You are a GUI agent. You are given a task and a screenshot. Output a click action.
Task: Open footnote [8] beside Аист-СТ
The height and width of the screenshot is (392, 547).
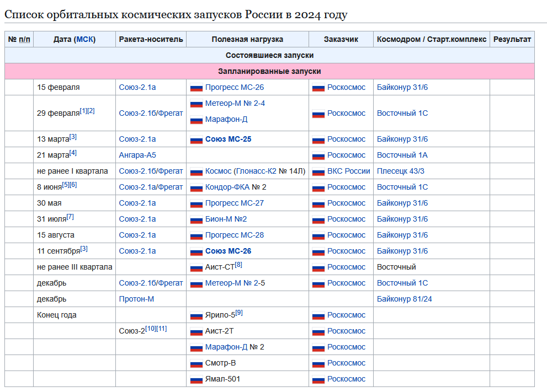[x=238, y=265]
